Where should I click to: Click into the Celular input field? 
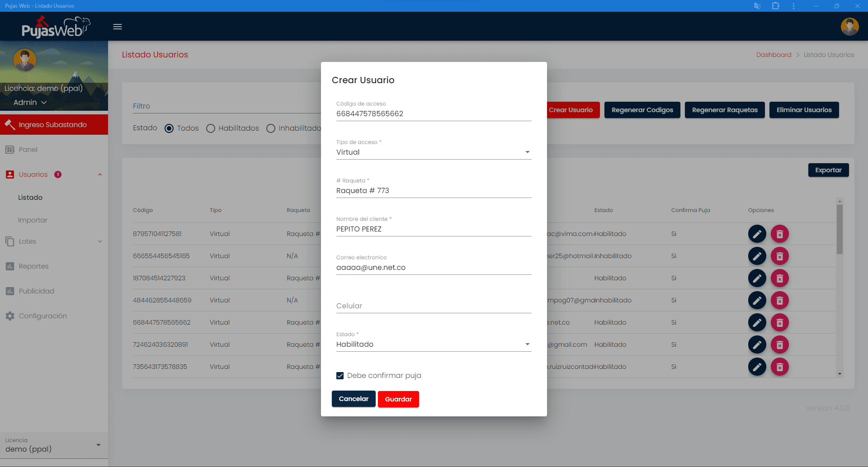(x=433, y=306)
